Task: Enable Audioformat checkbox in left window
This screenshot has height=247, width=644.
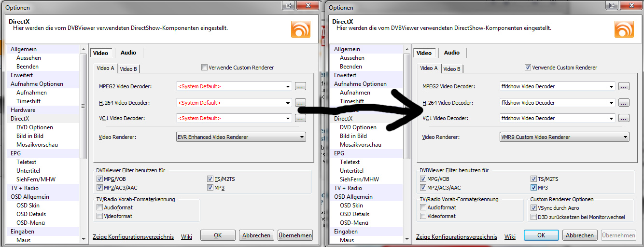Action: point(99,207)
